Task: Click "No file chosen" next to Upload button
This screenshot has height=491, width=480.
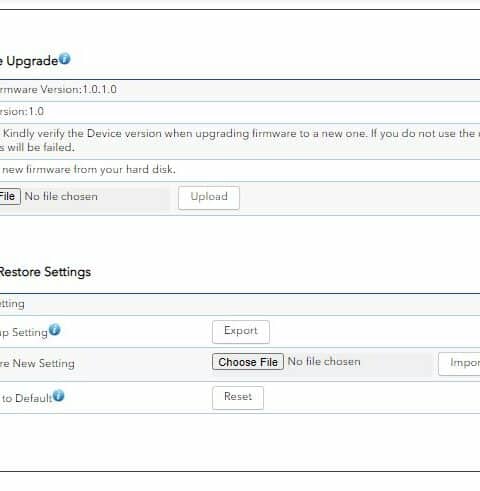Action: (61, 196)
